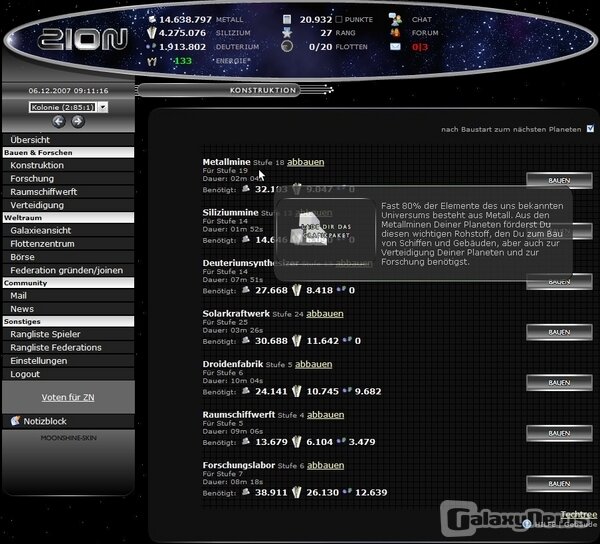The image size is (600, 544).
Task: Click the Deuteriumsynthesizer building title
Action: (x=251, y=263)
